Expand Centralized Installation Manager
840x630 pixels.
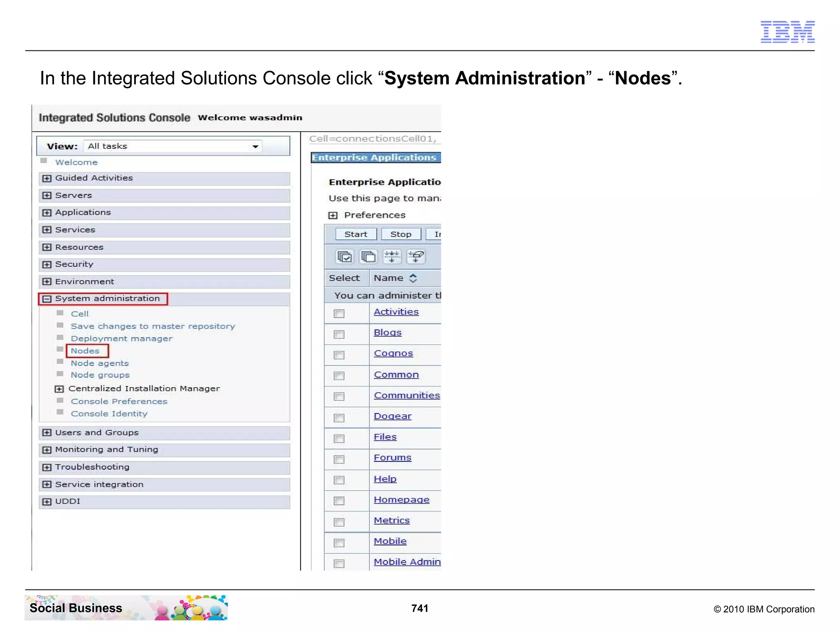coord(59,389)
